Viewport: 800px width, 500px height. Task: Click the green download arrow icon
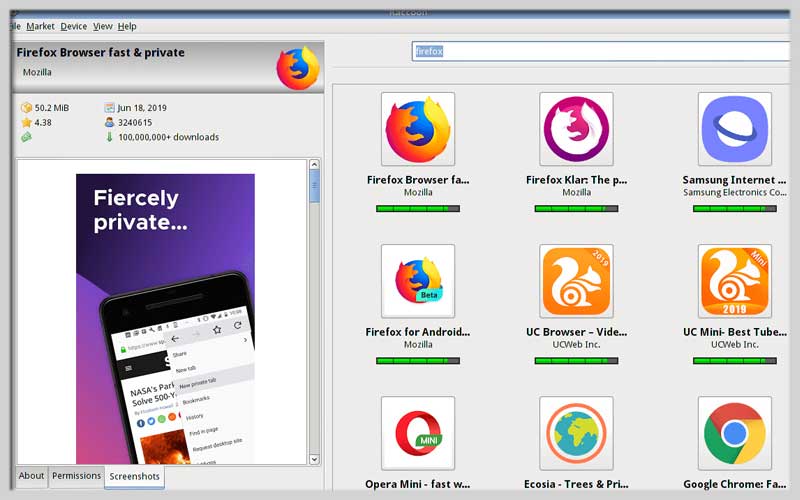coord(109,137)
